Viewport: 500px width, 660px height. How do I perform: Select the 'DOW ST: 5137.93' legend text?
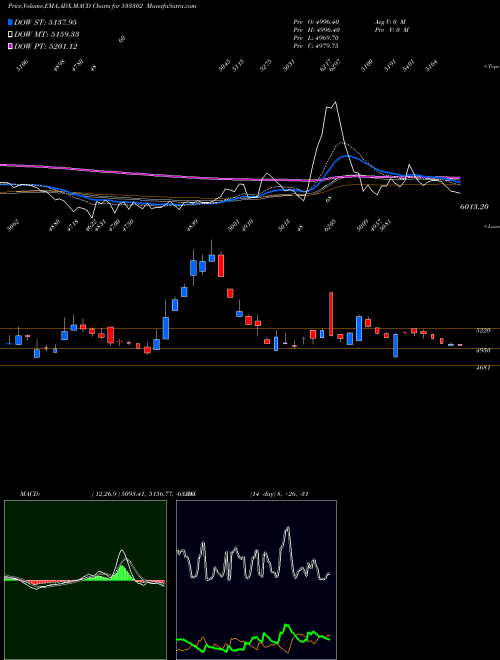pos(45,22)
